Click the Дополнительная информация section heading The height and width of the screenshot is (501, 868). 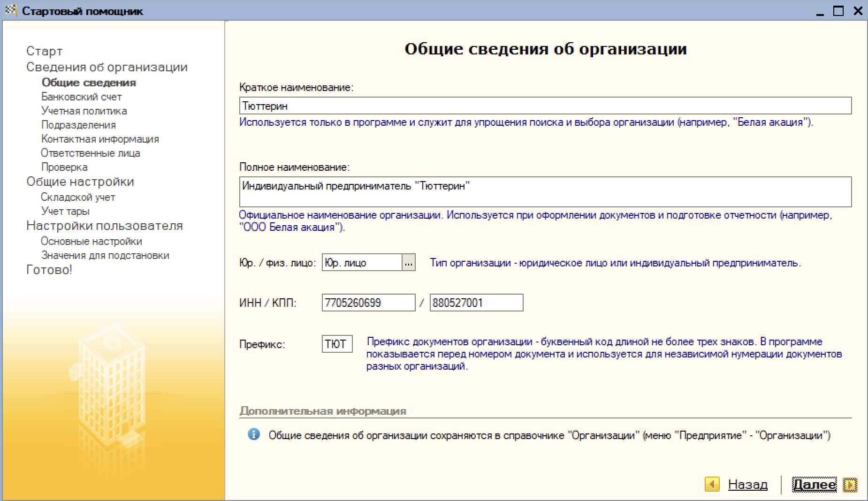pyautogui.click(x=323, y=411)
